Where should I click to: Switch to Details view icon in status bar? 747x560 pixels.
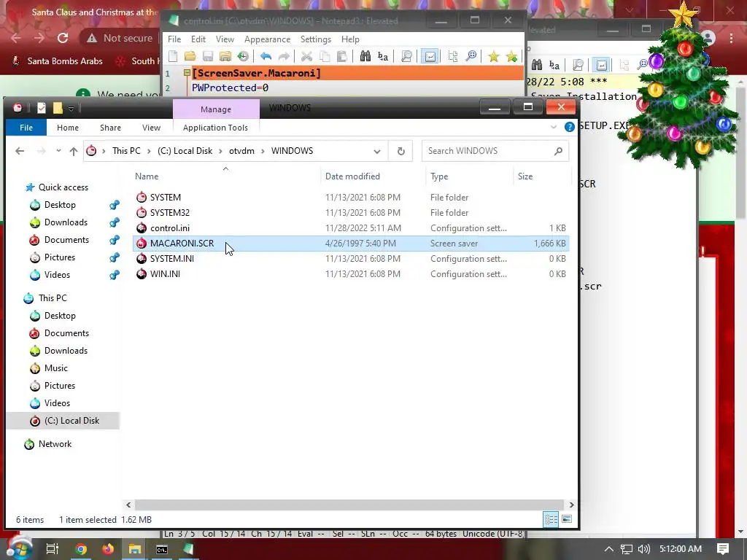point(551,519)
